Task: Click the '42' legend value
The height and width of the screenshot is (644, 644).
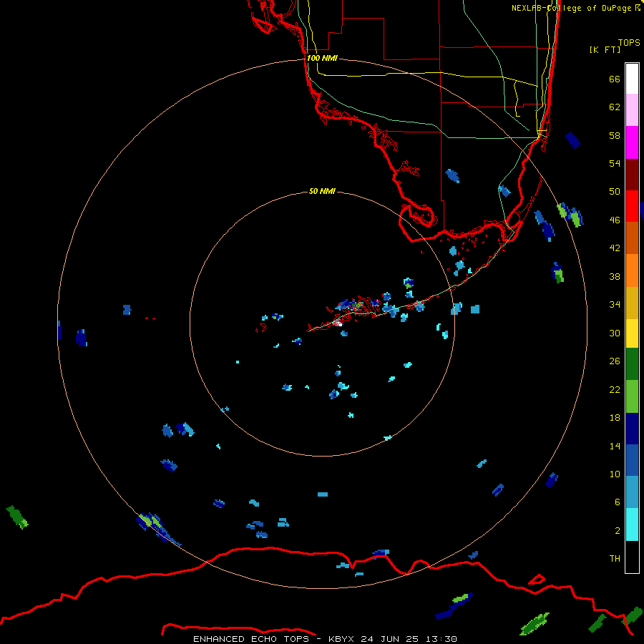Action: tap(615, 248)
